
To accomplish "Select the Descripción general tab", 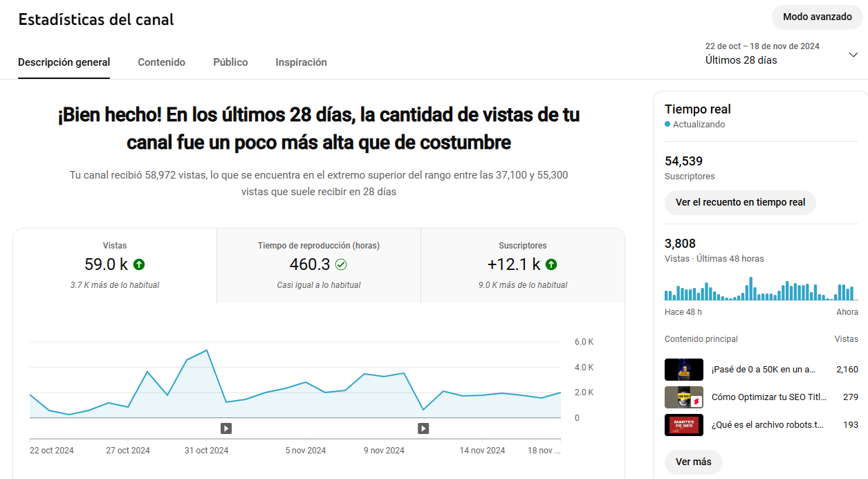I will pyautogui.click(x=64, y=62).
